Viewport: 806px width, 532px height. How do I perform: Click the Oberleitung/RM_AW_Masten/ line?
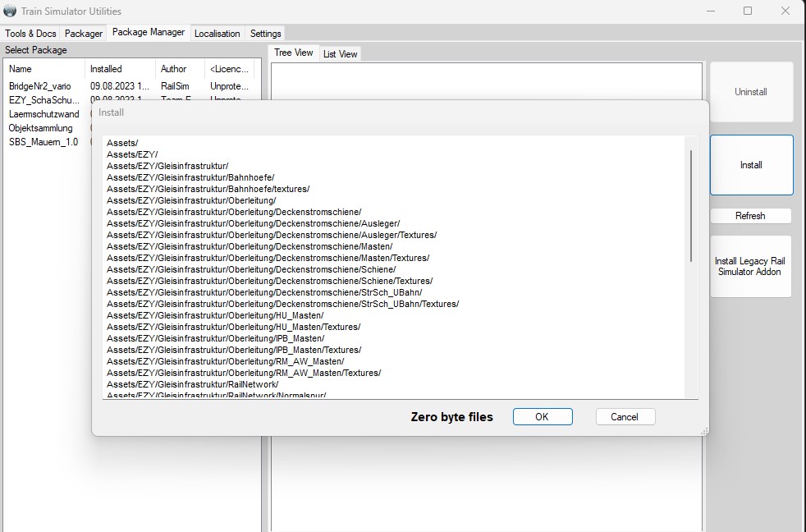click(x=225, y=361)
